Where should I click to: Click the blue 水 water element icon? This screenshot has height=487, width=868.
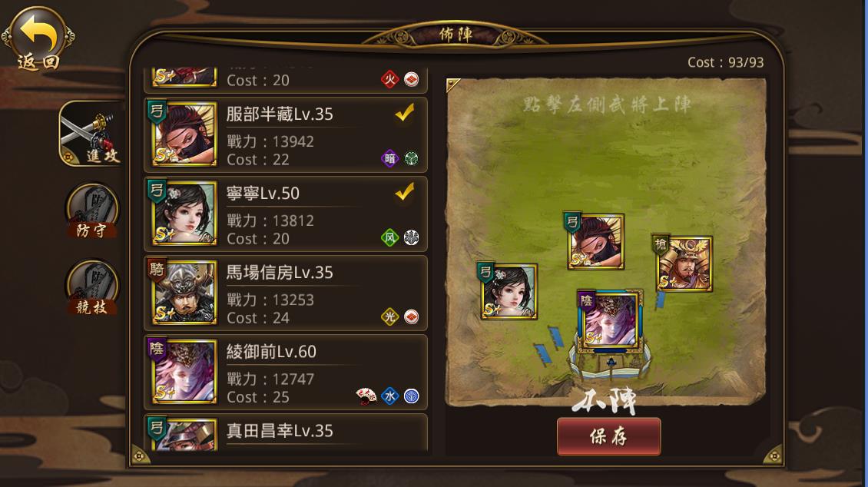tap(389, 396)
